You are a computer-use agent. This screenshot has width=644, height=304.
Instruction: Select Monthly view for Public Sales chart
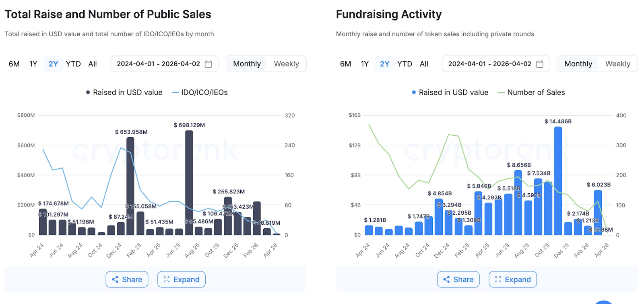coord(247,64)
